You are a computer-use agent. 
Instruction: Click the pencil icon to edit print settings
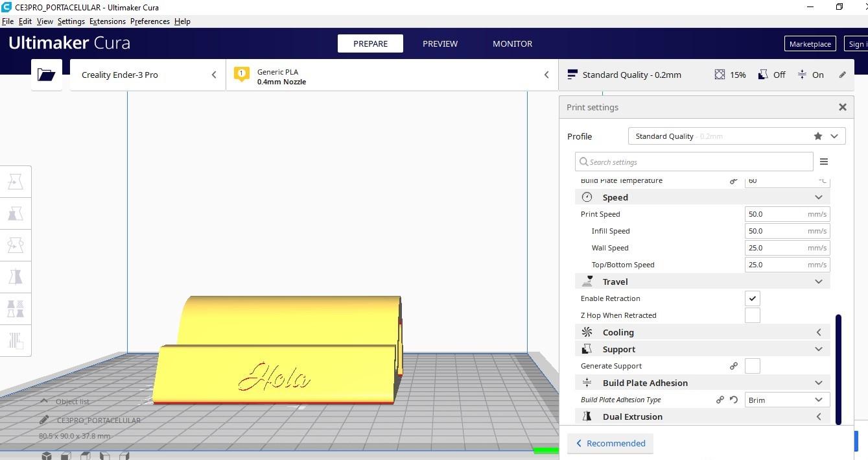[x=842, y=75]
